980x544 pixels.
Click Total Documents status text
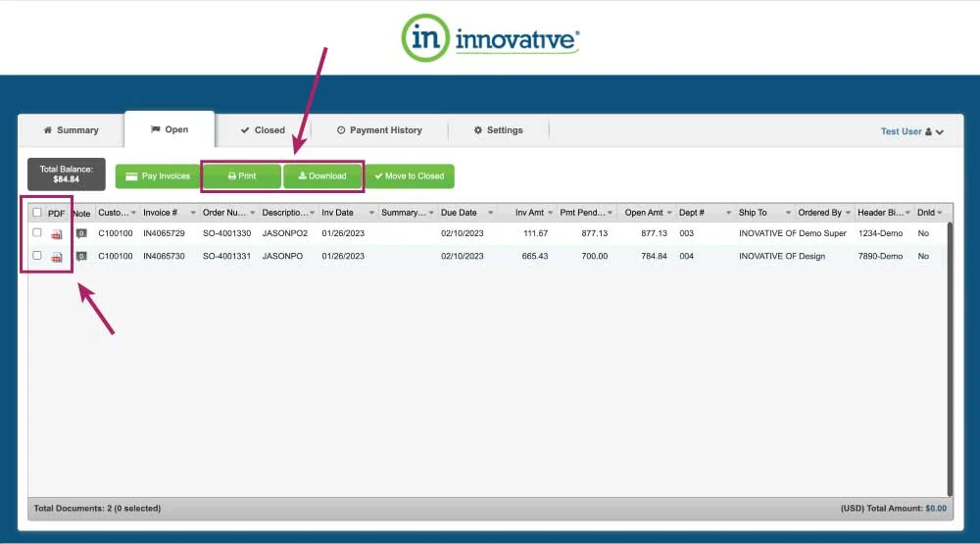(x=97, y=509)
